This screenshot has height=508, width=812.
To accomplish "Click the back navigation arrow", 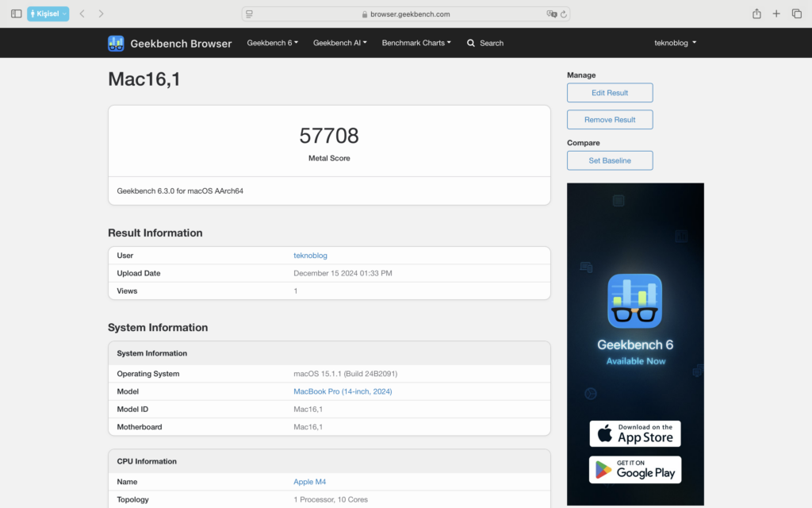I will [82, 13].
